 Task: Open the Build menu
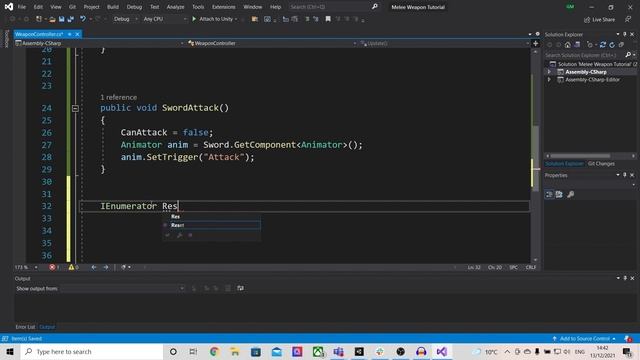113,7
